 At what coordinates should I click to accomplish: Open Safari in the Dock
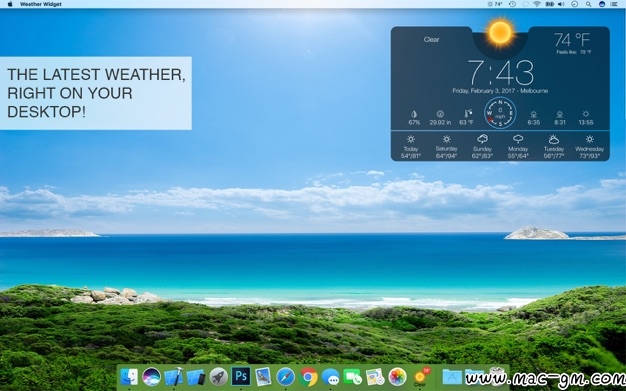[286, 377]
